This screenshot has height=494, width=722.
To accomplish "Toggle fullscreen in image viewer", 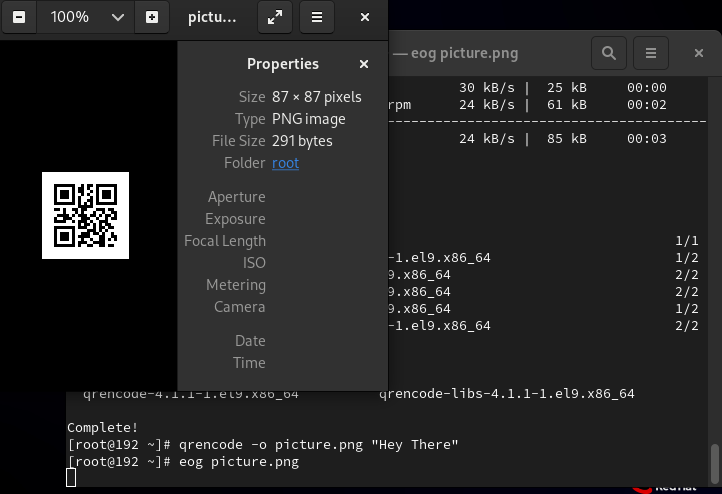I will [x=275, y=17].
